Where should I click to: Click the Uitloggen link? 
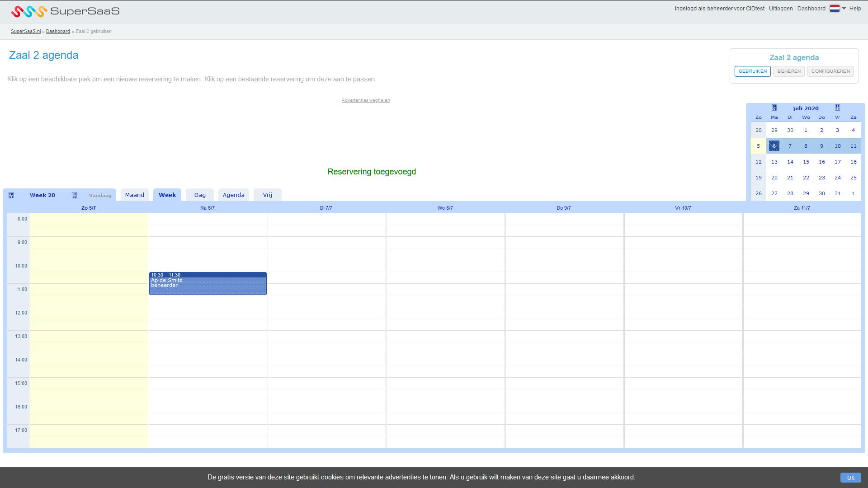pos(781,9)
